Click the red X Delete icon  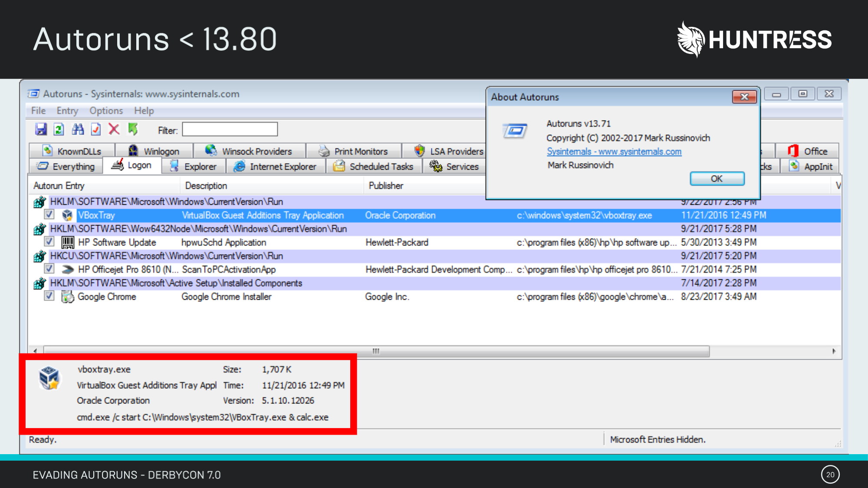114,129
